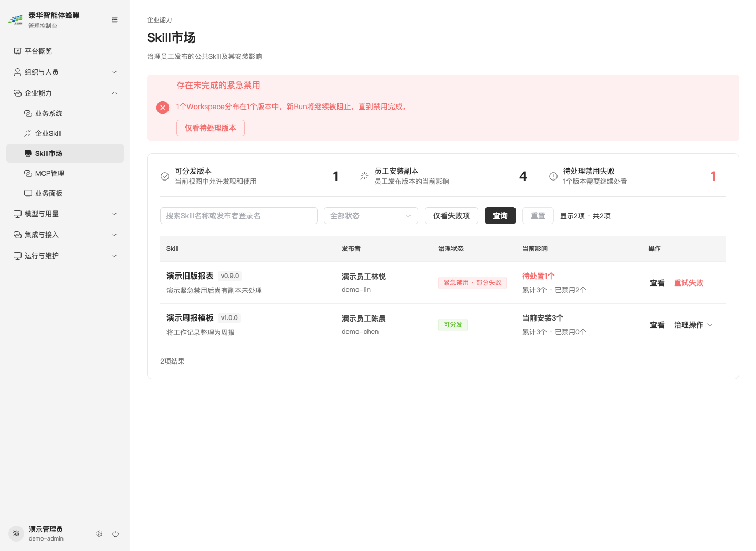Click 查看 for 演示周报模板
This screenshot has height=551, width=756.
pos(657,325)
